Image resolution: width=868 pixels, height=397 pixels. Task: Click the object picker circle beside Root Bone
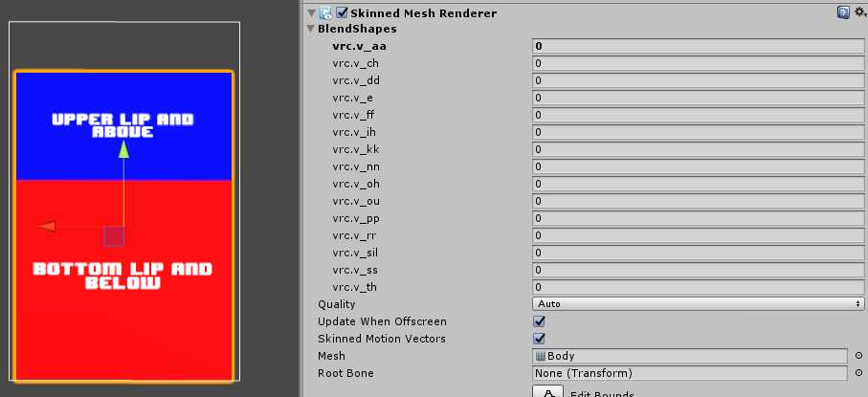[x=859, y=373]
